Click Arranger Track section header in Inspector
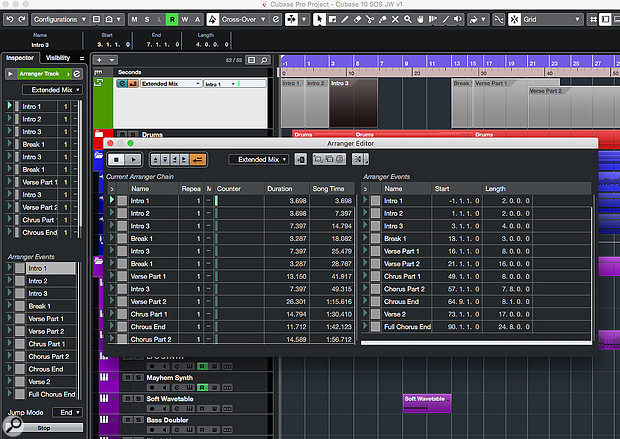 (x=43, y=74)
